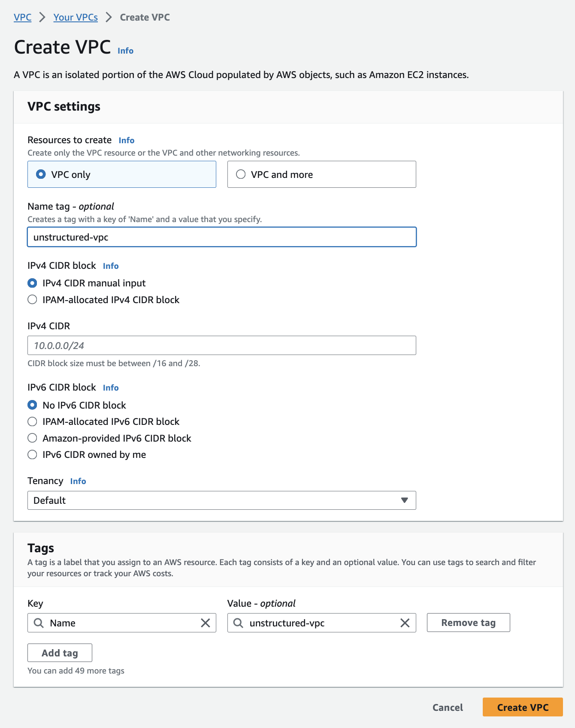
Task: Clear the Name key field X icon
Action: click(206, 623)
